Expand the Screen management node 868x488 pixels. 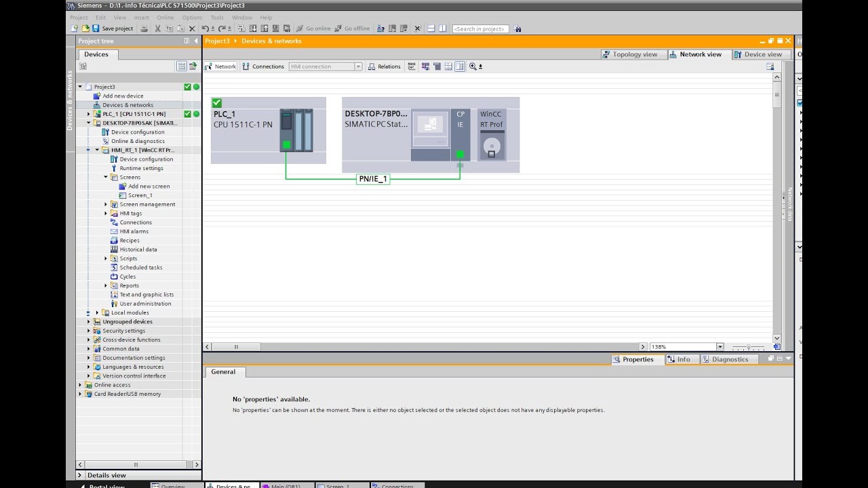106,204
